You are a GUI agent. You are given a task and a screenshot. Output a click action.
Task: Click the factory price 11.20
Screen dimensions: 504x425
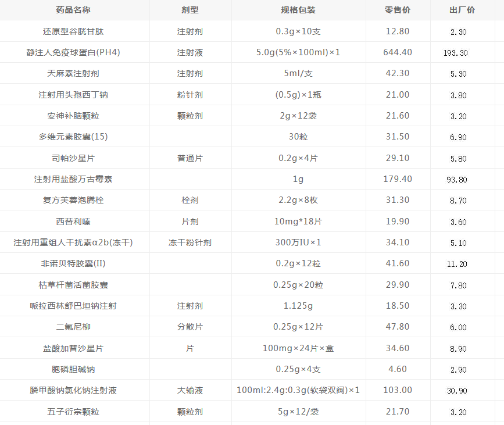[x=457, y=265]
